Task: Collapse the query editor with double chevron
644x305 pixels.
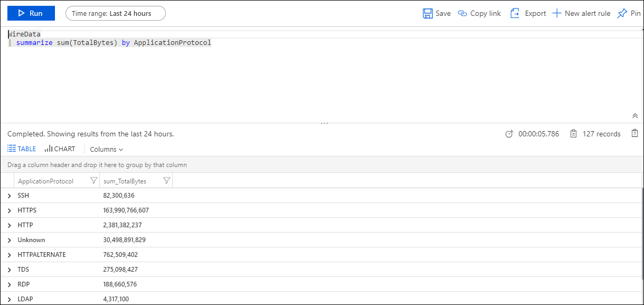Action: (635, 116)
